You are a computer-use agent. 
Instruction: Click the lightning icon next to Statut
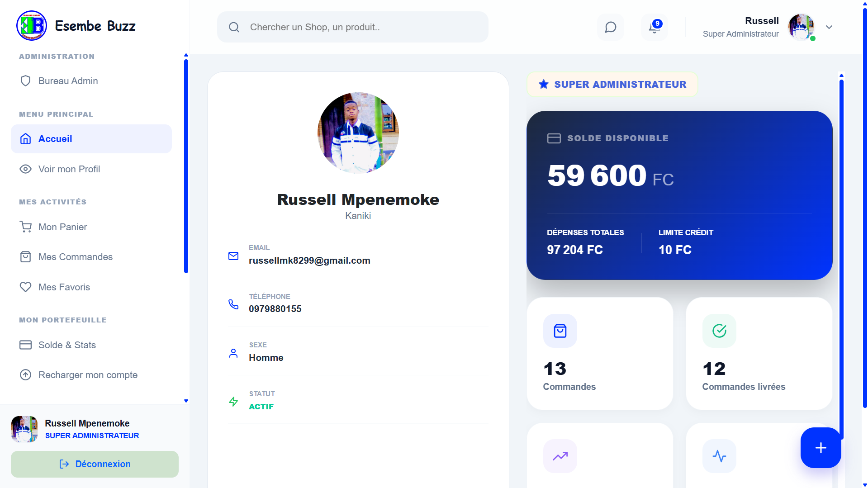233,402
